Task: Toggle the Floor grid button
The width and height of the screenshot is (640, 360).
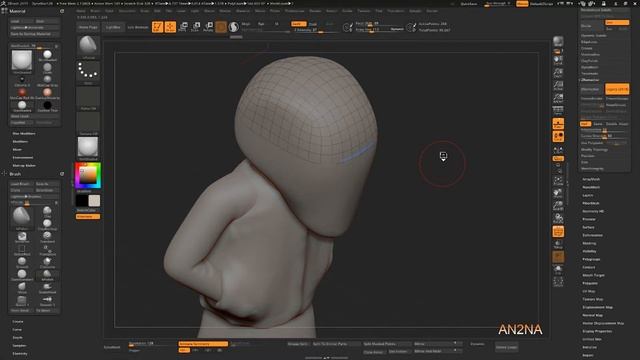Action: 558,124
